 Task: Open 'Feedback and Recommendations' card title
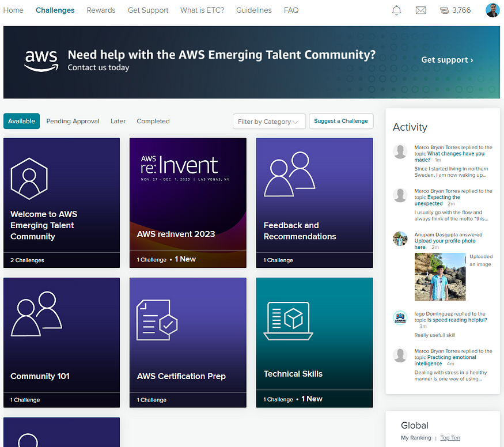click(300, 231)
